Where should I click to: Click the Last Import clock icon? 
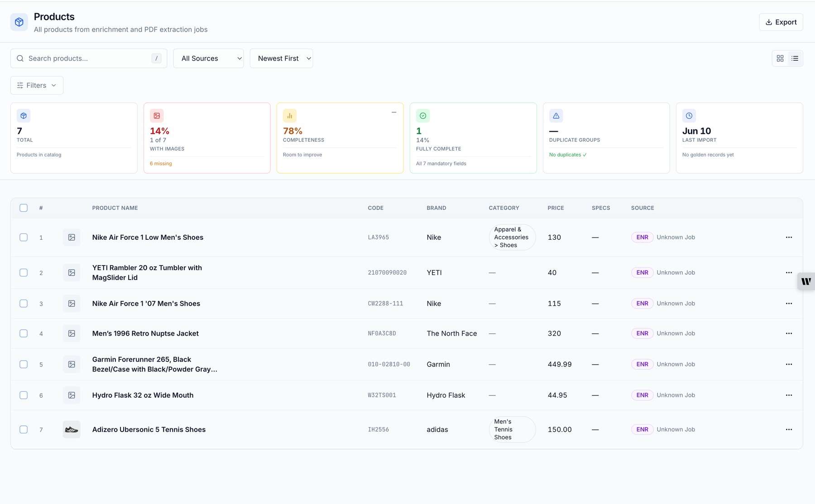(x=689, y=116)
